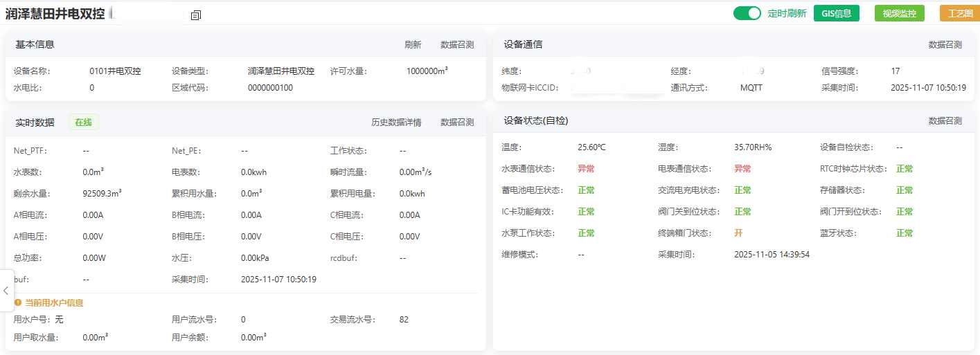Open 视频监控 video monitoring
The image size is (980, 355).
[x=899, y=13]
